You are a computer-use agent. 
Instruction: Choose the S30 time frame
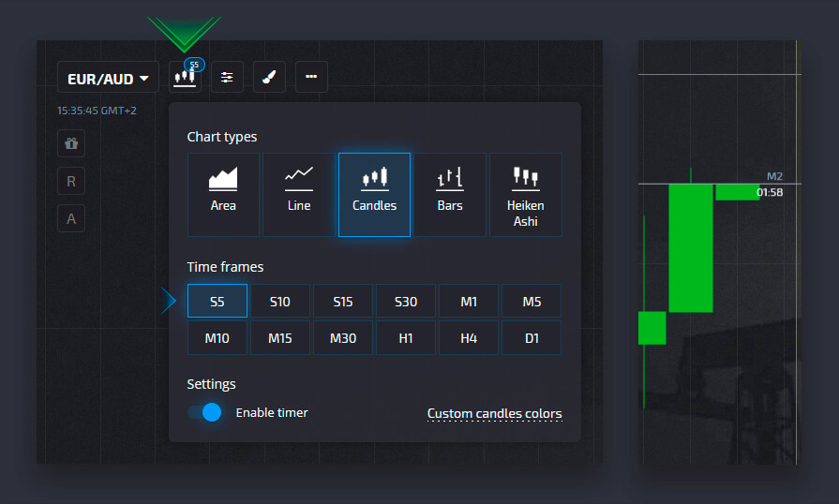406,302
